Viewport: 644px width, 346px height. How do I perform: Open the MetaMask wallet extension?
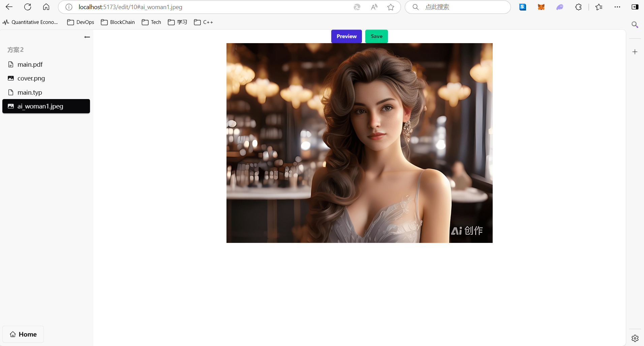[541, 7]
